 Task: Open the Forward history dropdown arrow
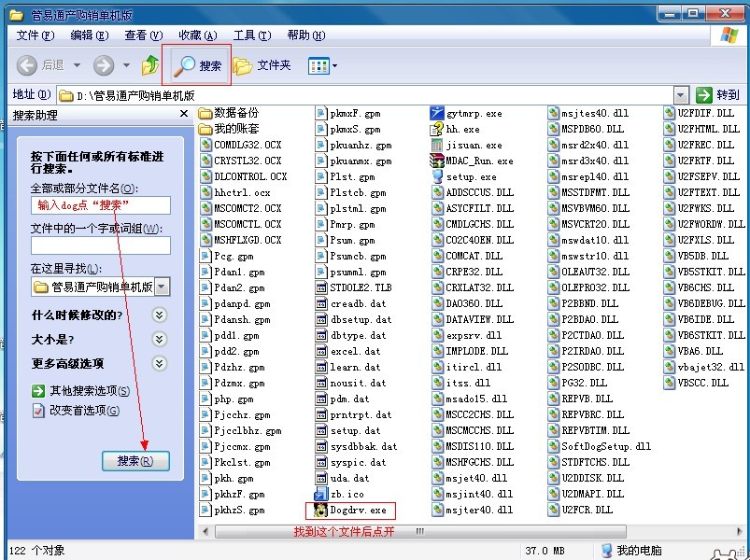126,65
